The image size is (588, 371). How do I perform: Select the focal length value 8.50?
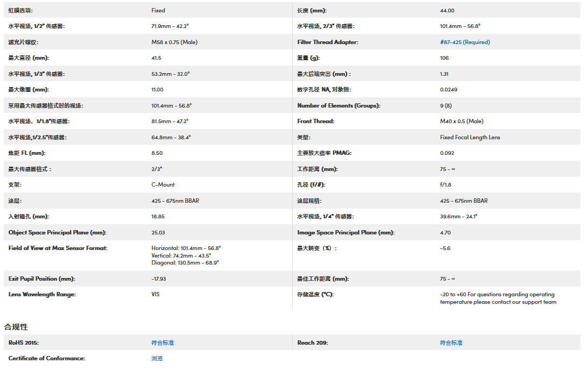coord(157,153)
